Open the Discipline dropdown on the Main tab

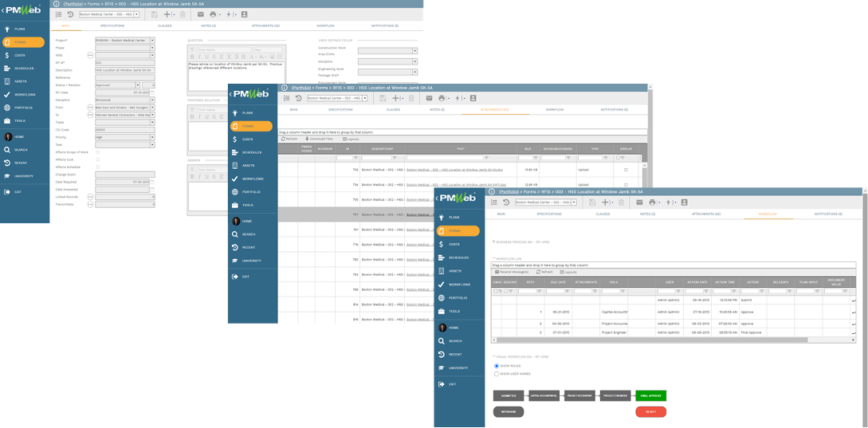point(152,100)
